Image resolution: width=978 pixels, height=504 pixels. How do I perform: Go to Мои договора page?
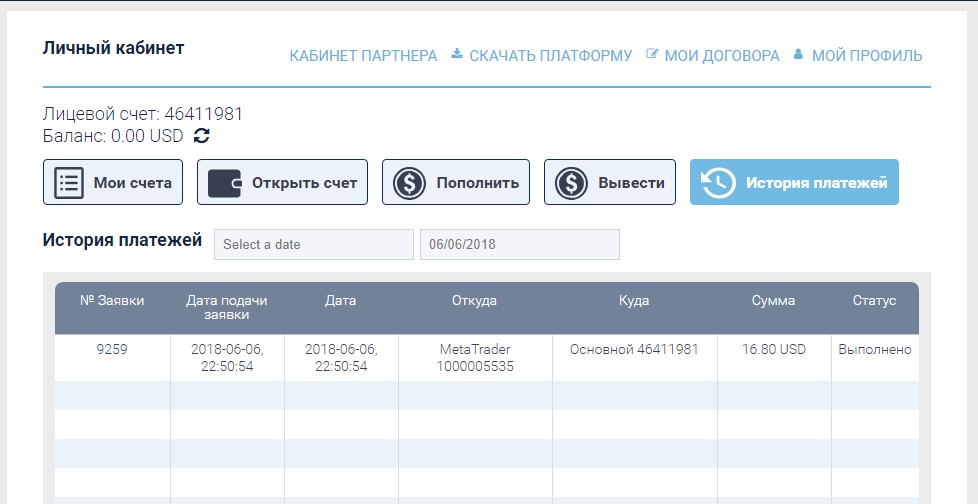point(721,56)
